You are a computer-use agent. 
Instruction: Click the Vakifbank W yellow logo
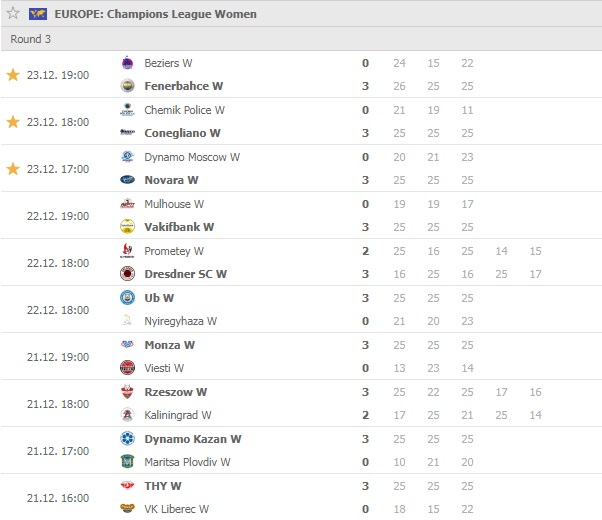127,227
